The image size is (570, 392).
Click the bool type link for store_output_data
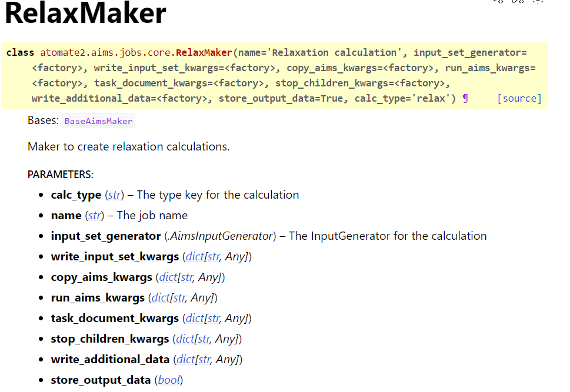[x=169, y=380]
